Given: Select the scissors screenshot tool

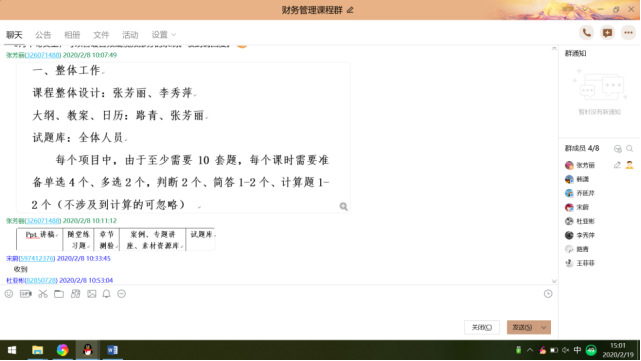Looking at the screenshot, I should click(x=43, y=294).
